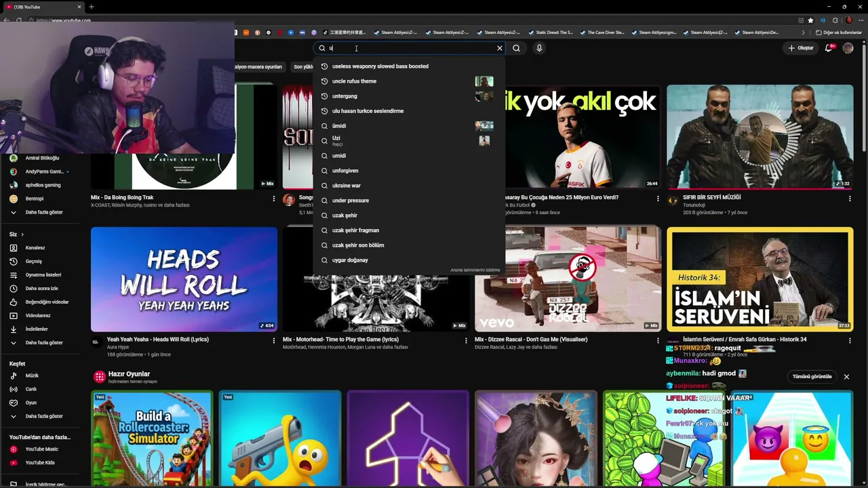This screenshot has width=868, height=488.
Task: Click "Arama tahminlerini bildirme" link
Action: tap(475, 270)
